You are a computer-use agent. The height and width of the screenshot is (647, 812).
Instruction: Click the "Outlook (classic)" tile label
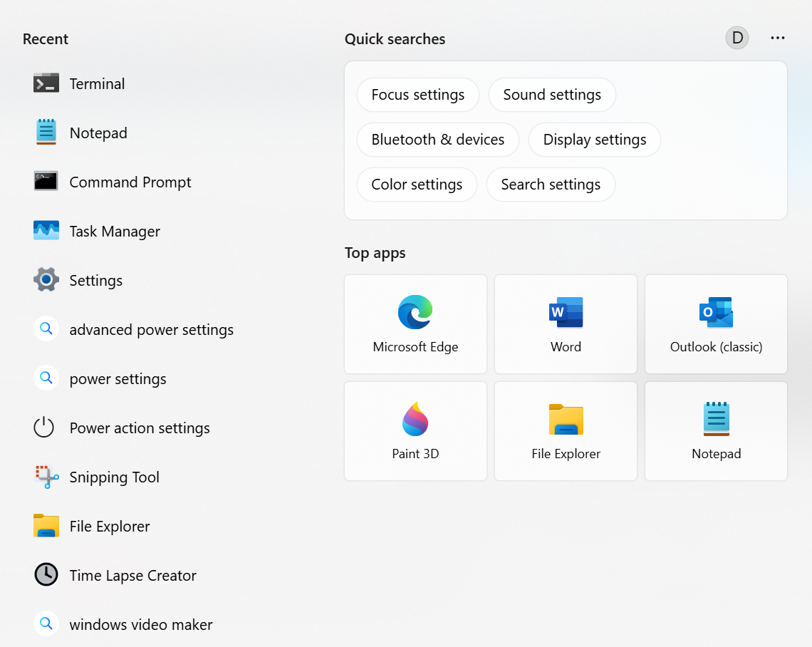[x=716, y=347]
